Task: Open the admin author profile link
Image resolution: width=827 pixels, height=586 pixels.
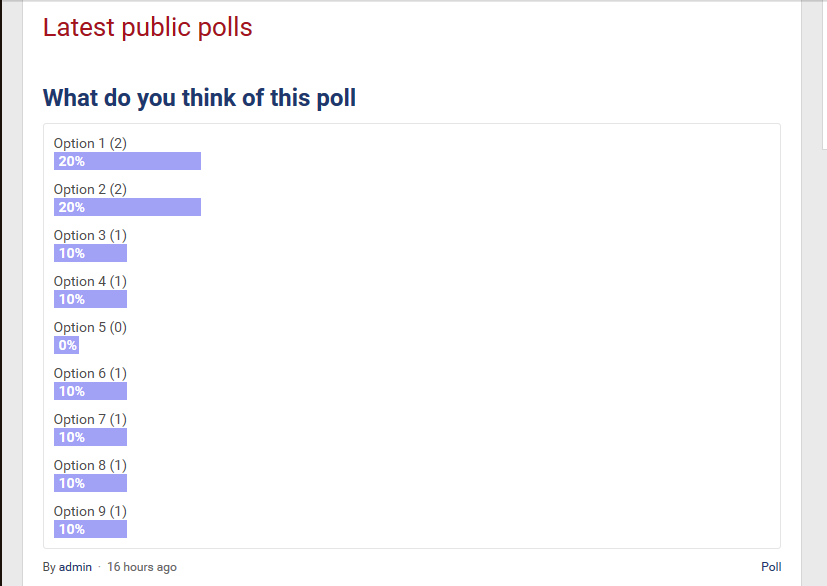Action: (75, 567)
